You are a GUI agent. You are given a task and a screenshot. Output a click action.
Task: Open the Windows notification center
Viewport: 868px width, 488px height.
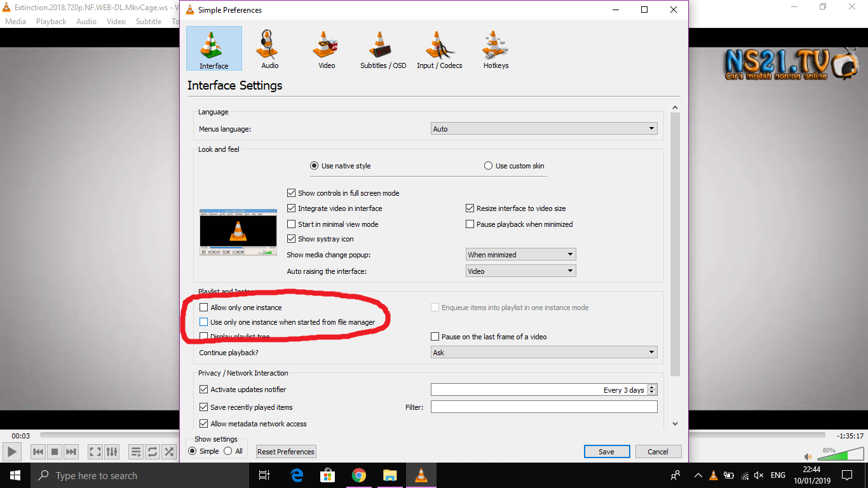[x=847, y=475]
